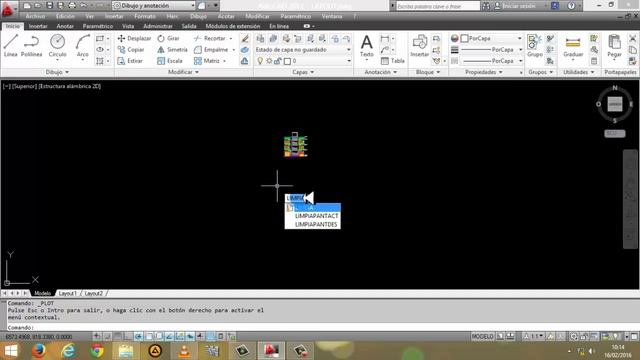Click the layer 0 color square
This screenshot has width=640, height=360.
(287, 61)
